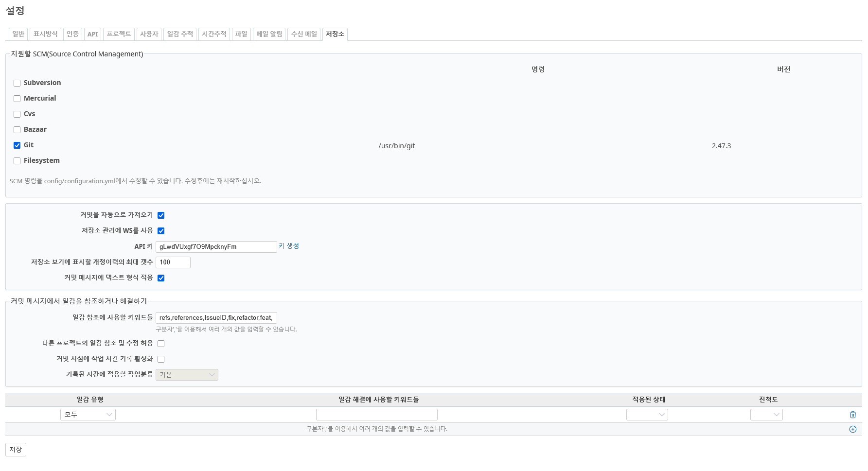Viewport: 868px width, 471px height.
Task: Open the 일감 유형 dropdown showing 모두
Action: (88, 414)
